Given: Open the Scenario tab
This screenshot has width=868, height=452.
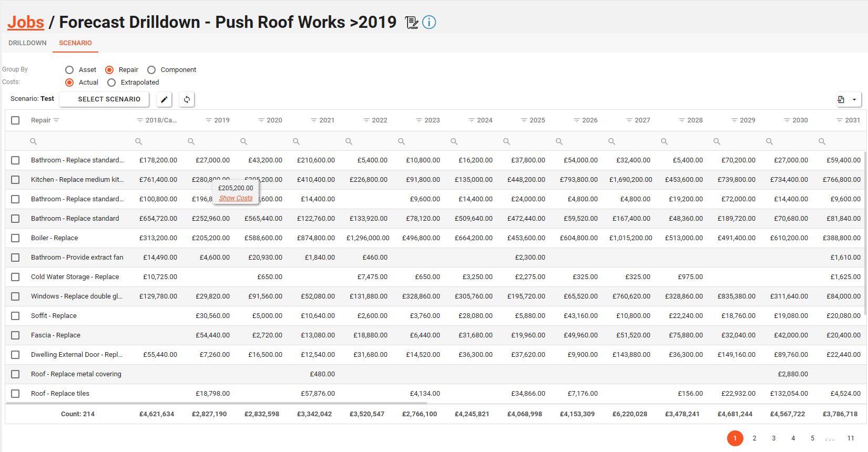Looking at the screenshot, I should (75, 43).
